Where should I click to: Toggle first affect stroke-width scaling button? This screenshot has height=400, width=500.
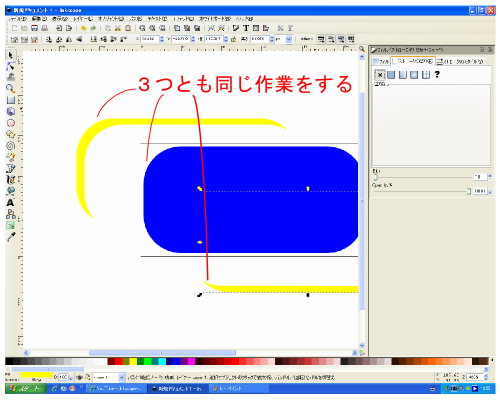point(321,39)
